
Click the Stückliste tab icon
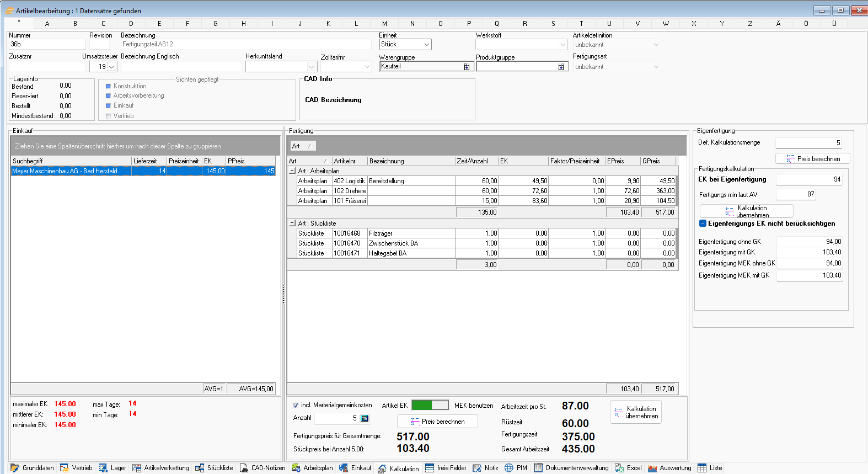coord(200,468)
